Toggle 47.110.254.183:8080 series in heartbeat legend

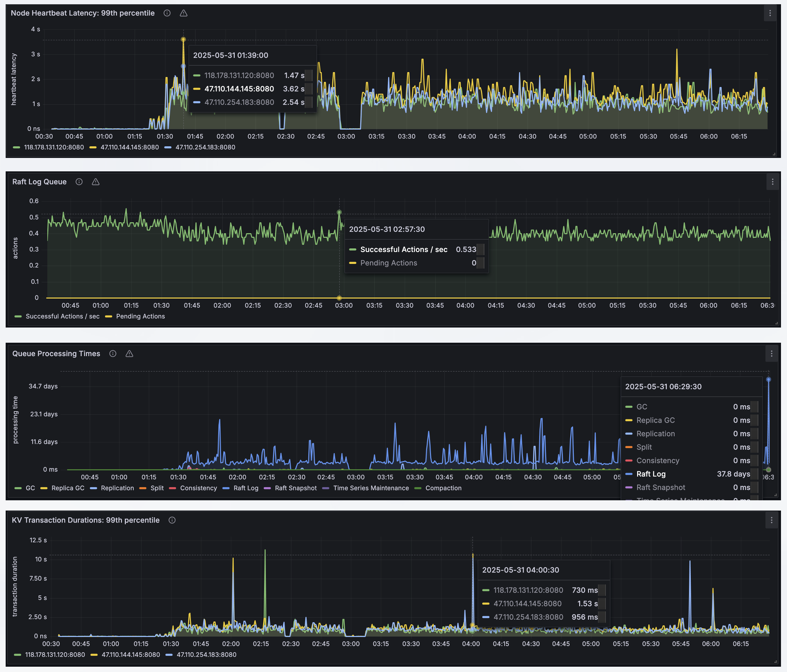point(205,147)
